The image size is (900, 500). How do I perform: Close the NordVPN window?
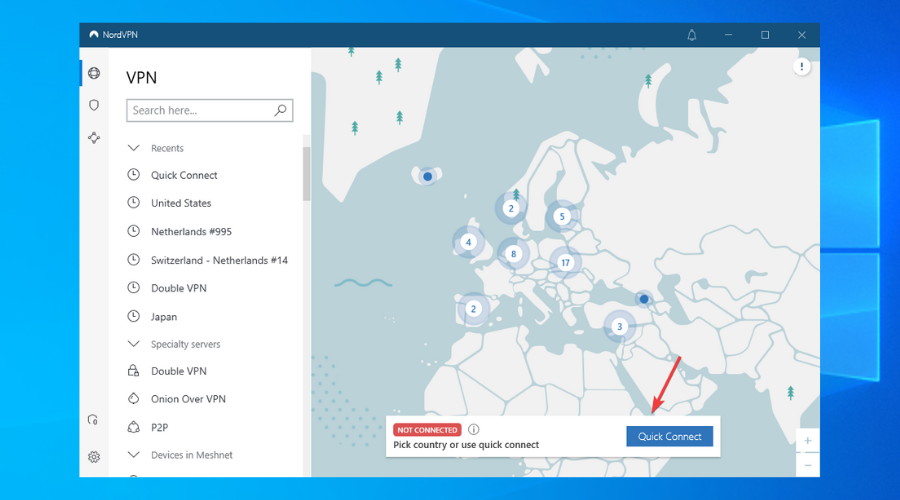coord(802,35)
